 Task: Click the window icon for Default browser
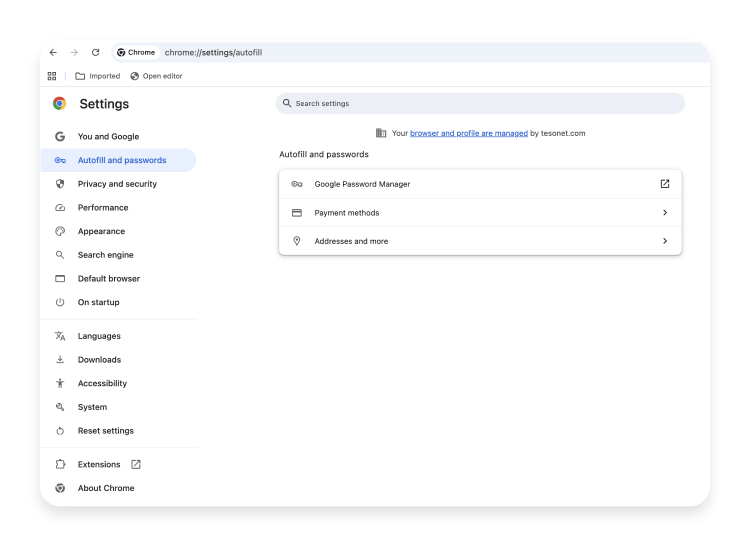tap(60, 278)
